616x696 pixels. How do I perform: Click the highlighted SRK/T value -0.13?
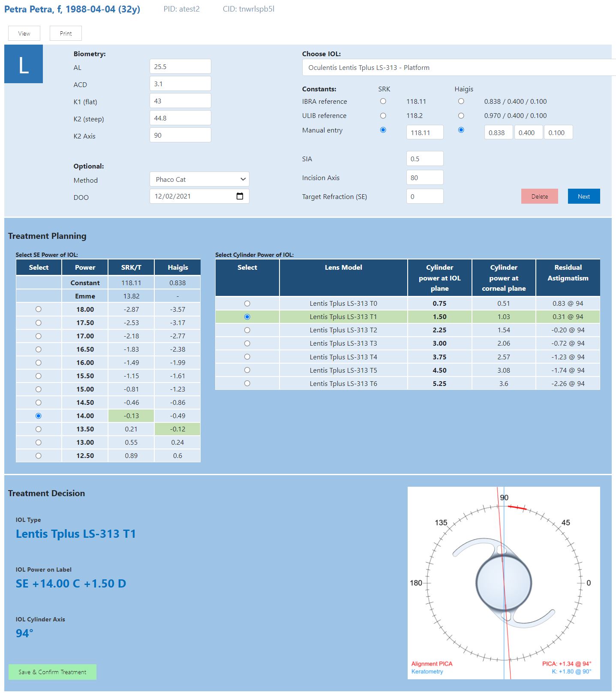point(131,416)
